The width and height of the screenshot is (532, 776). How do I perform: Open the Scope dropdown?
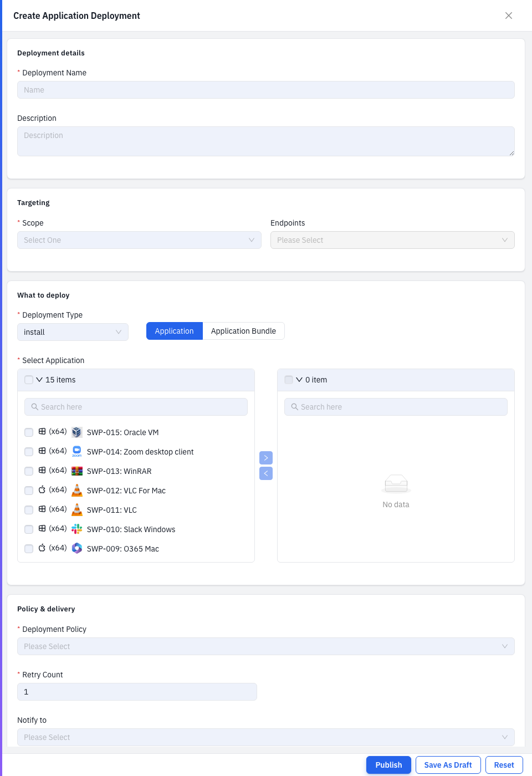pyautogui.click(x=139, y=240)
